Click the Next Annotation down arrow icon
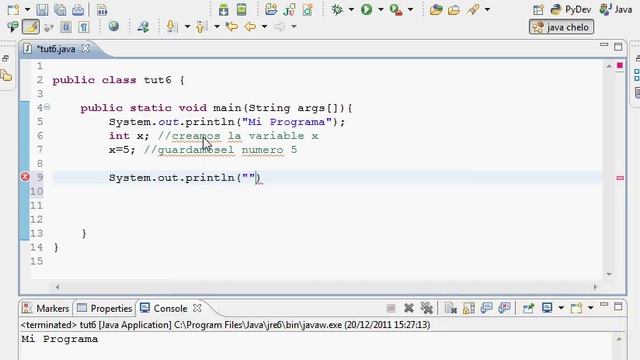 tap(171, 27)
